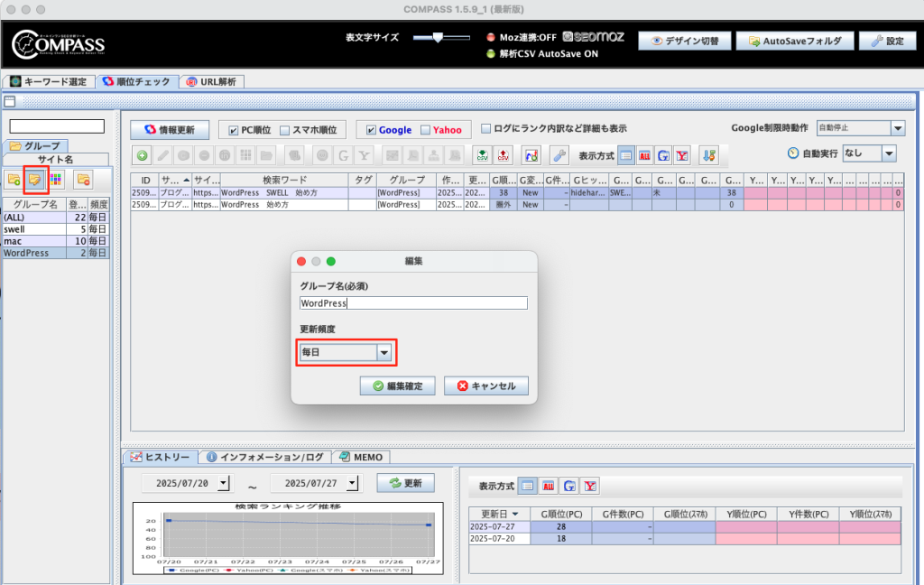Select Google display mode icon in main toolbar

(663, 155)
